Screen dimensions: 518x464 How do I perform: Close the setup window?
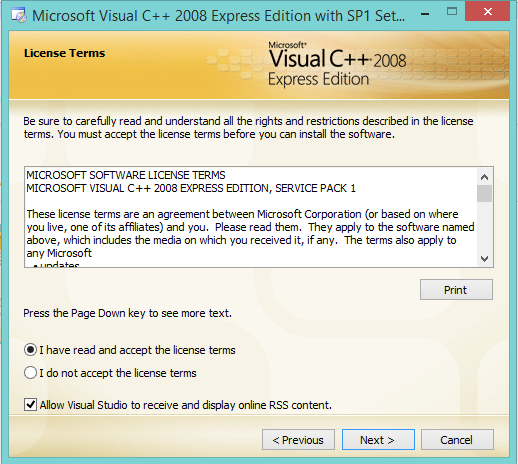488,12
